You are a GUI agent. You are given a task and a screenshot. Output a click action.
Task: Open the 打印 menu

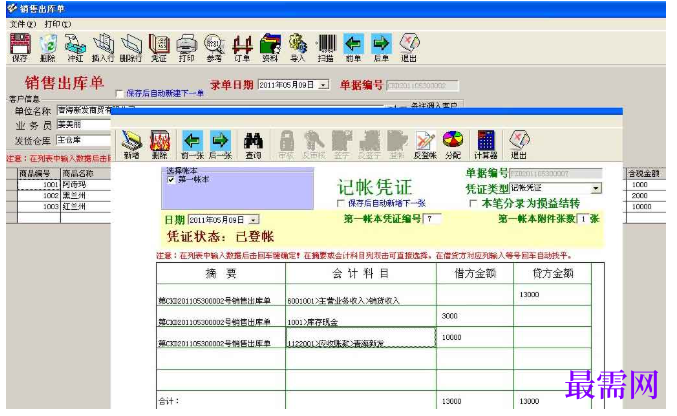pyautogui.click(x=58, y=24)
